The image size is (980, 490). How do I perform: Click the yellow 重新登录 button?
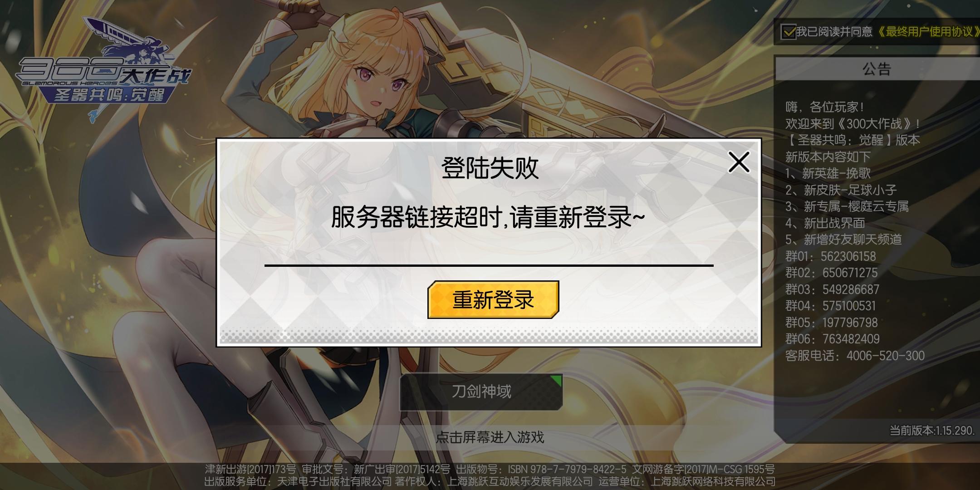[493, 299]
